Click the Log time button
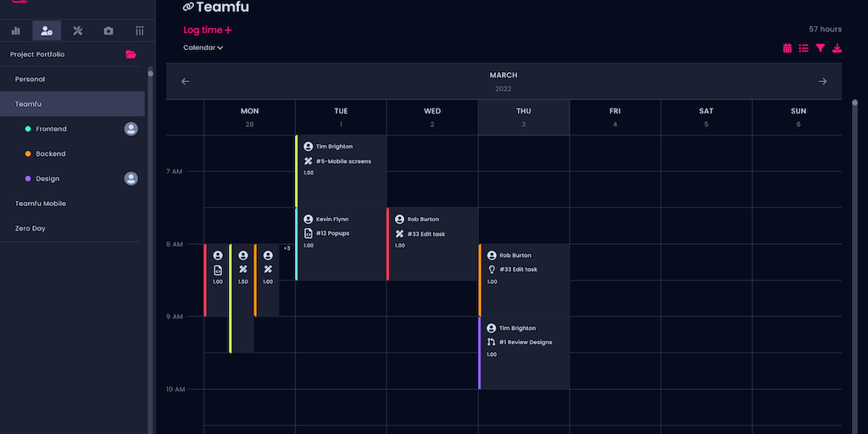Viewport: 868px width, 434px height. pos(208,31)
